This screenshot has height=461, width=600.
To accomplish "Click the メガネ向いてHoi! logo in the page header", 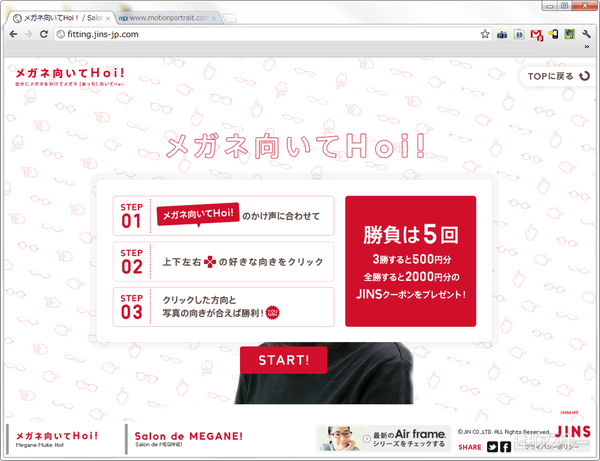I will (x=70, y=77).
